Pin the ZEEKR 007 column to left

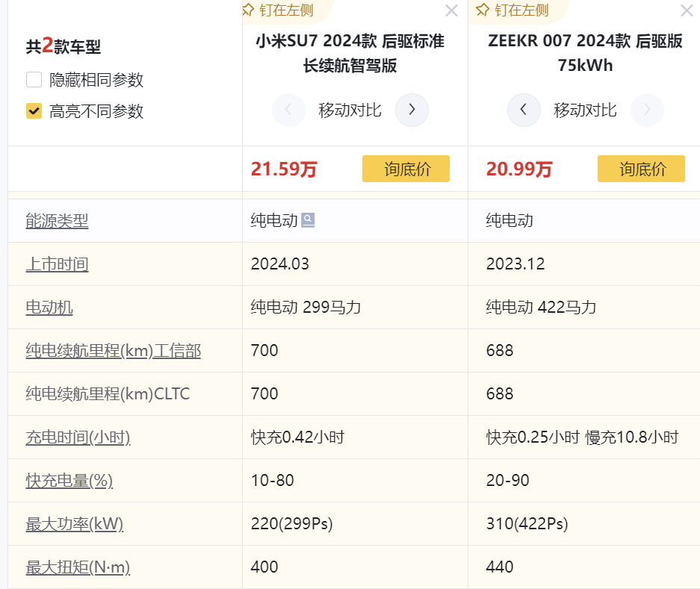point(512,10)
